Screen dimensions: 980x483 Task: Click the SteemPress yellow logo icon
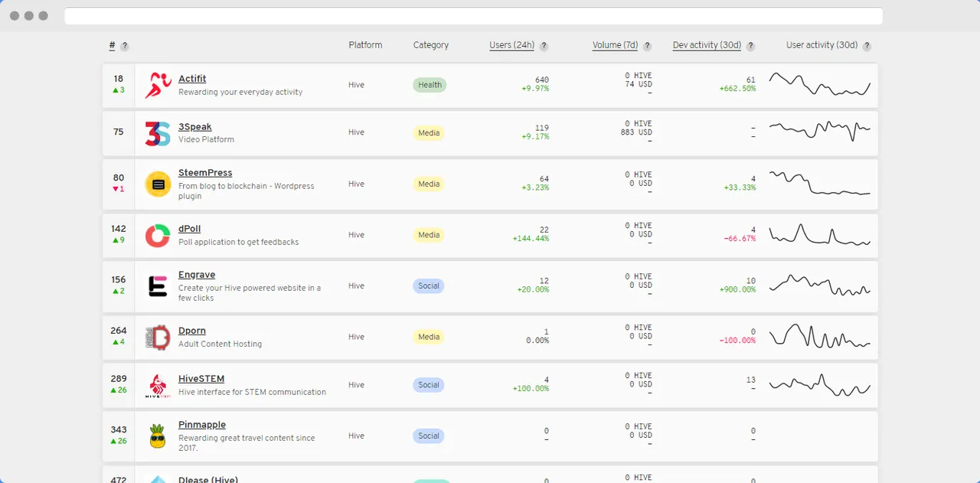click(x=158, y=184)
